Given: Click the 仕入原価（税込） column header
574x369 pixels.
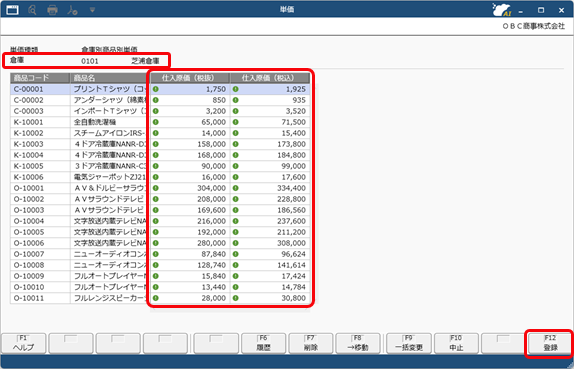Looking at the screenshot, I should 270,78.
